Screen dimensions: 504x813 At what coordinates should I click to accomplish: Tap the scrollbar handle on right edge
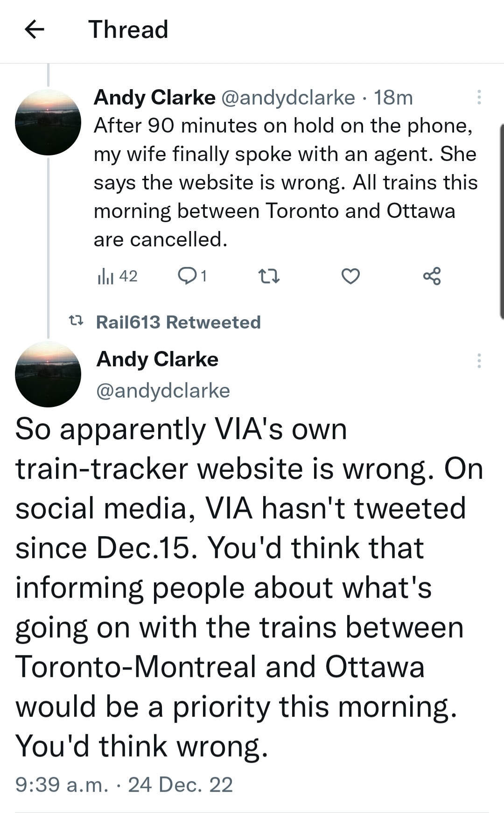[501, 221]
